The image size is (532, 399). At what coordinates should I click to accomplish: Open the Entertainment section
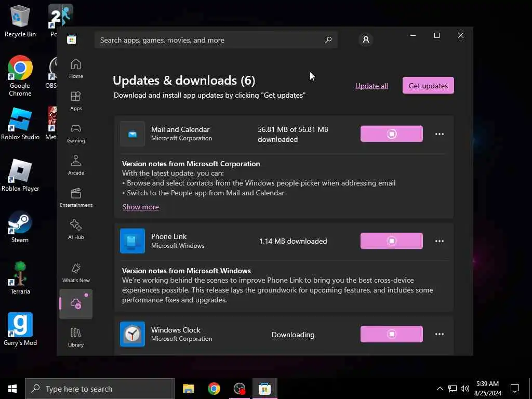[76, 197]
